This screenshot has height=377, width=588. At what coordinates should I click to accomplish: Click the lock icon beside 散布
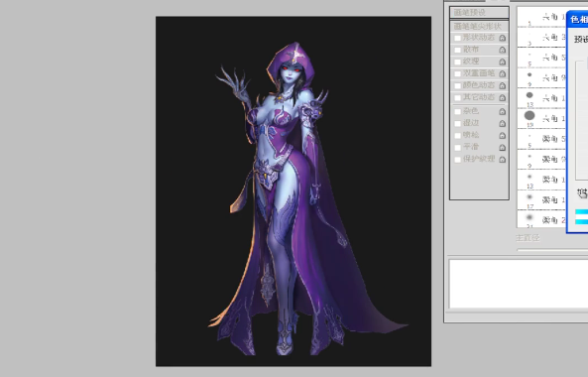pyautogui.click(x=503, y=50)
